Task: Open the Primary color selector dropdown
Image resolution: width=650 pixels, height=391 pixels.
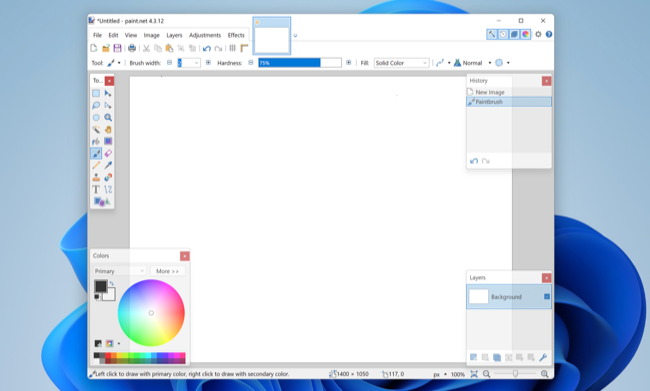Action: [119, 271]
